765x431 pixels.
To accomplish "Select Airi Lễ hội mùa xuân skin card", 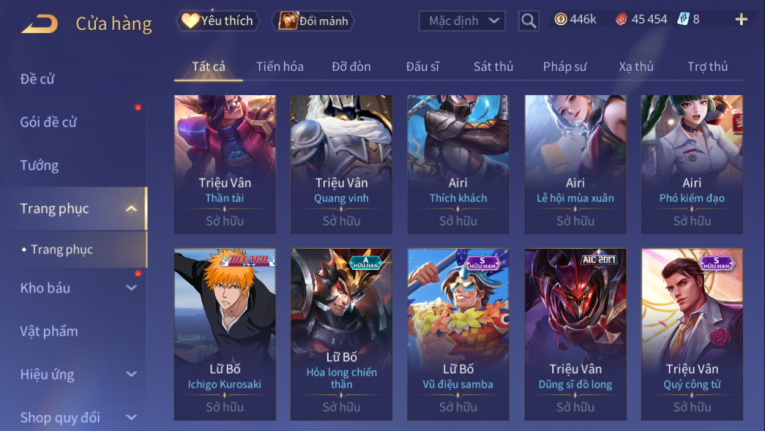I will (x=575, y=164).
